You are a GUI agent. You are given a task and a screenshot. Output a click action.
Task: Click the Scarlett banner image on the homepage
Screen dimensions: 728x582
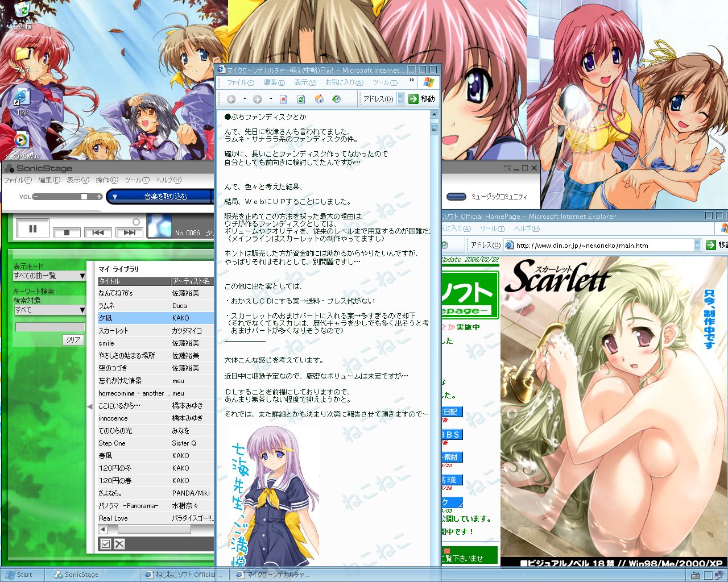(x=614, y=411)
